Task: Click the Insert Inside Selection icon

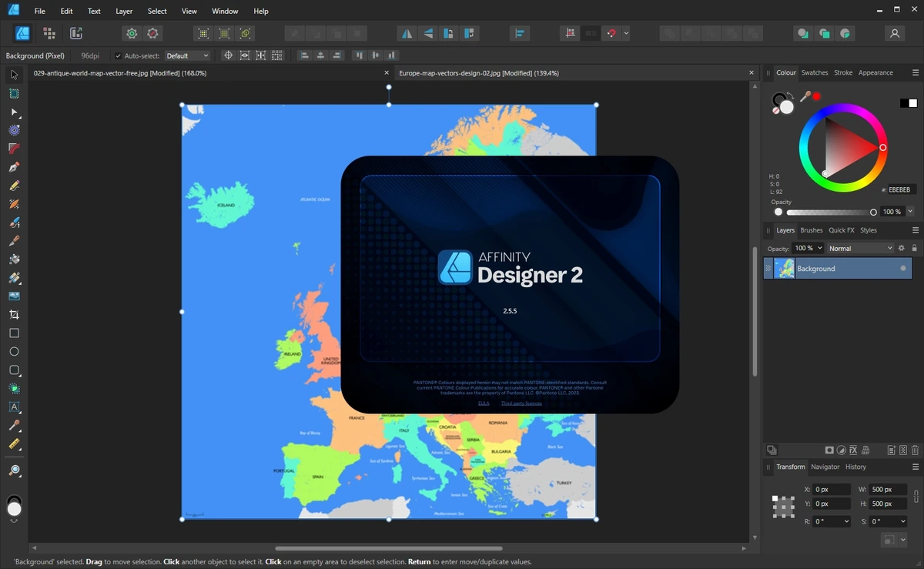Action: 845,33
